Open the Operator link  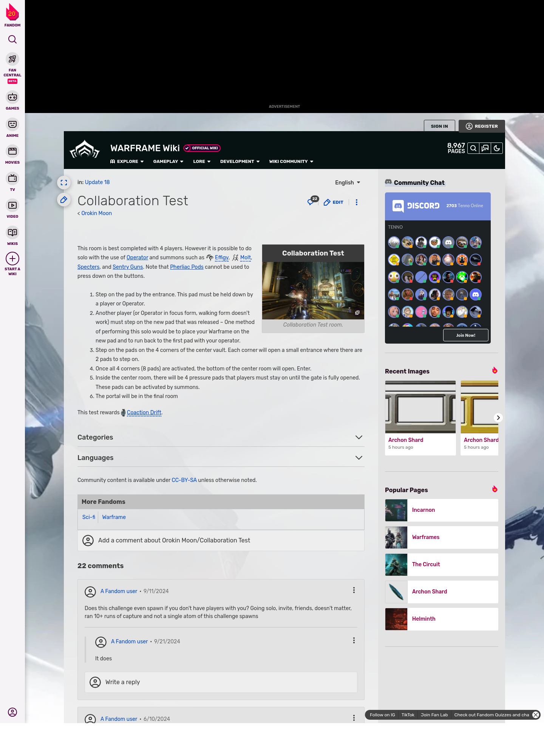pos(137,257)
